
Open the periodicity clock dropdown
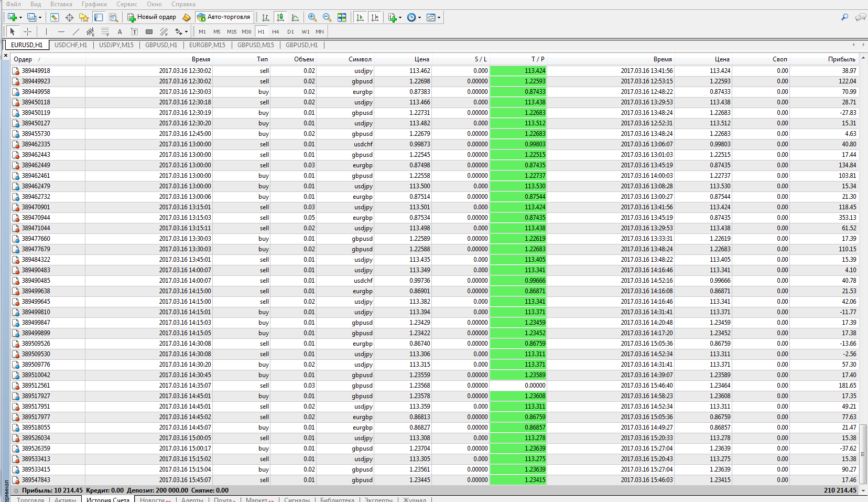click(414, 17)
